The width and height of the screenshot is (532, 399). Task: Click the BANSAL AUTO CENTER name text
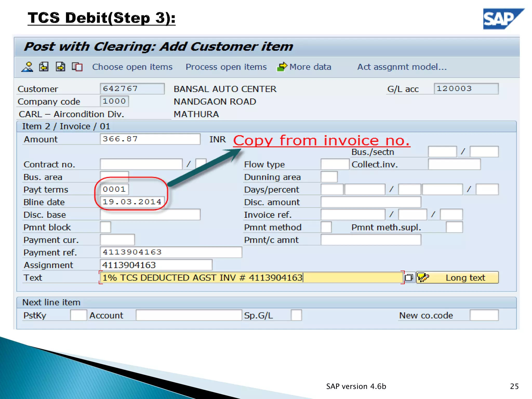pos(225,89)
